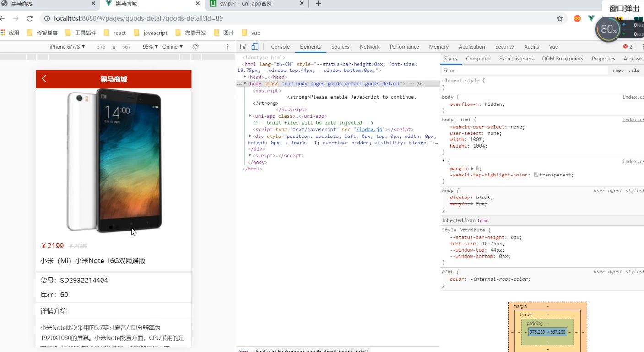Switch to the Computed styles tab

click(478, 59)
